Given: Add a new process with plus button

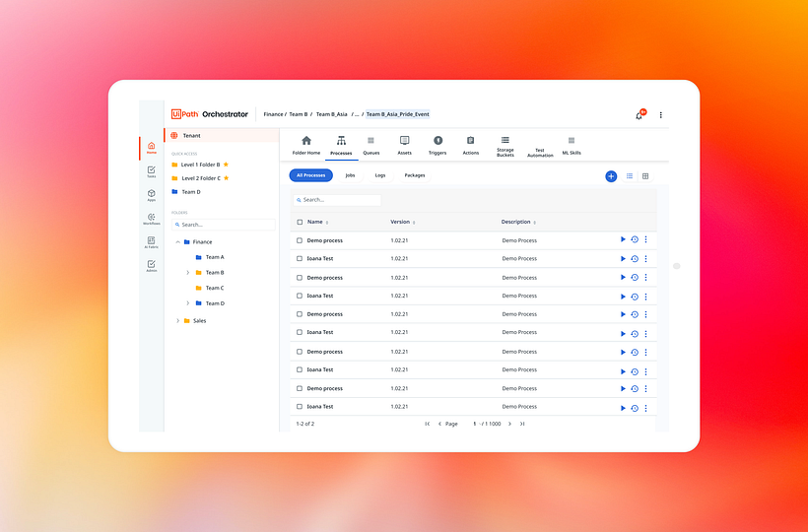Looking at the screenshot, I should 611,176.
